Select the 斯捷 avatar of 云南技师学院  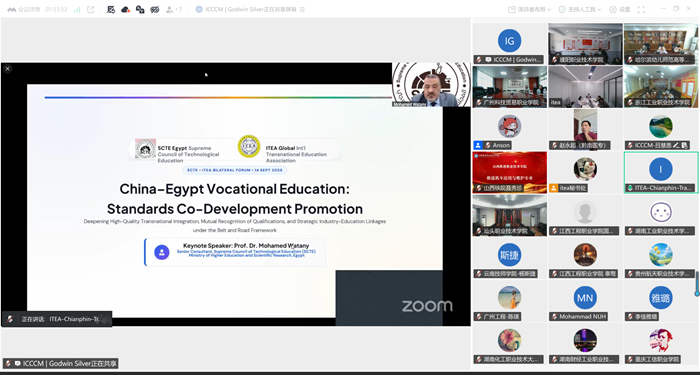[509, 255]
